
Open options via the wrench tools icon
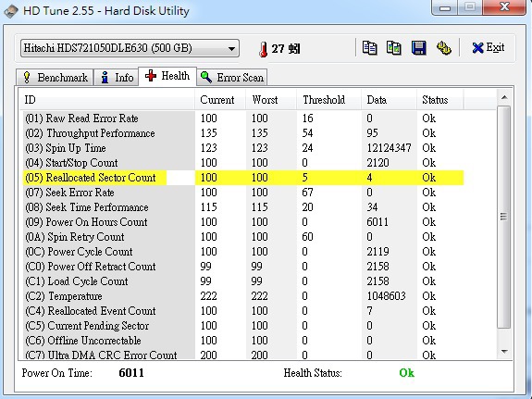pos(443,48)
